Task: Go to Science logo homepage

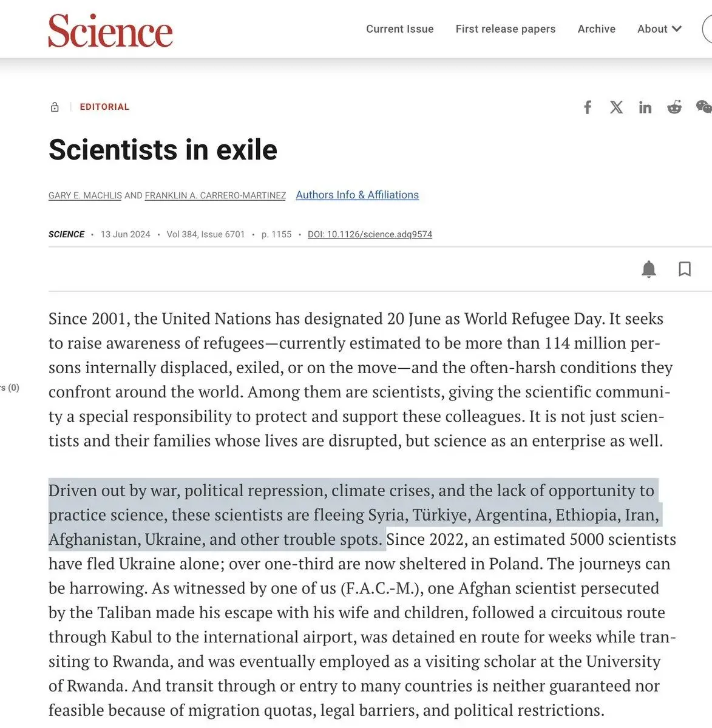Action: tap(110, 30)
